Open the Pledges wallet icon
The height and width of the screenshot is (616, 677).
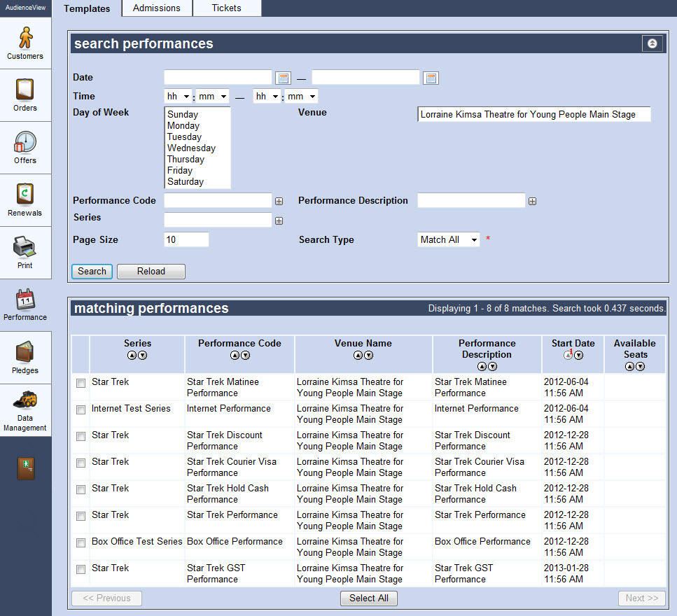tap(25, 352)
